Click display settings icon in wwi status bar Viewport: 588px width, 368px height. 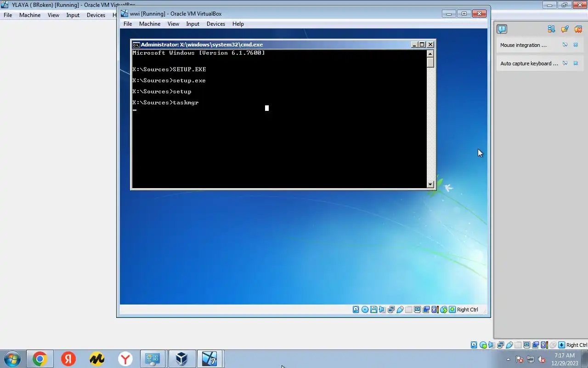(x=417, y=310)
